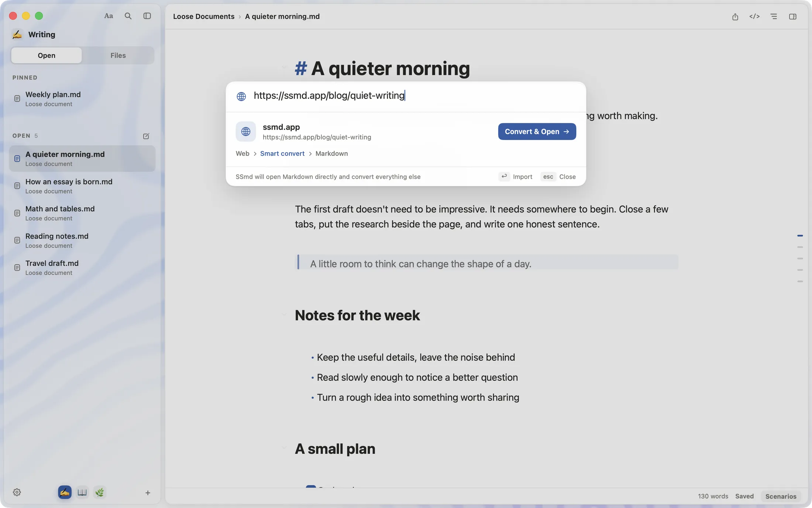
Task: Switch to the plant workspace icon
Action: coord(100,492)
